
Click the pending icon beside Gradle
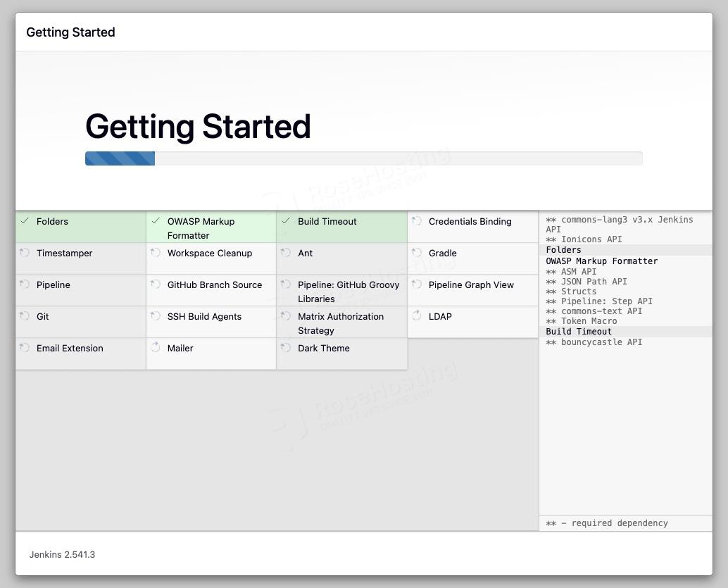(417, 253)
